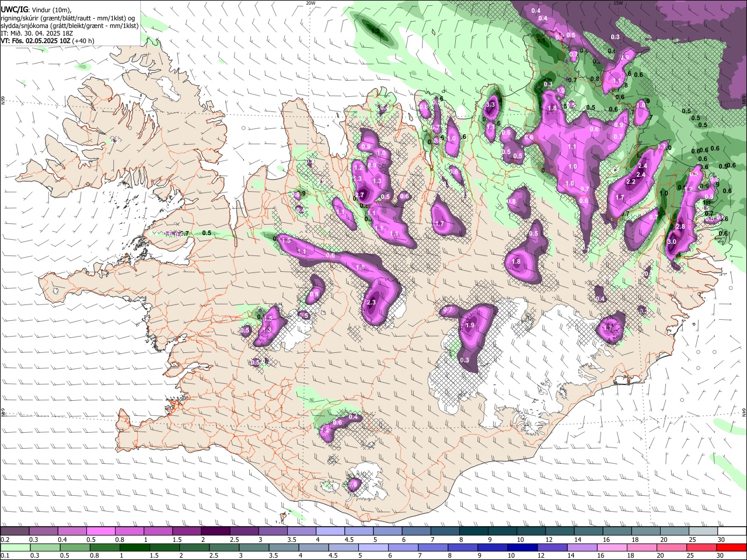This screenshot has width=747, height=560.
Task: Select the "rigning/skúrir" description line
Action: click(x=68, y=18)
